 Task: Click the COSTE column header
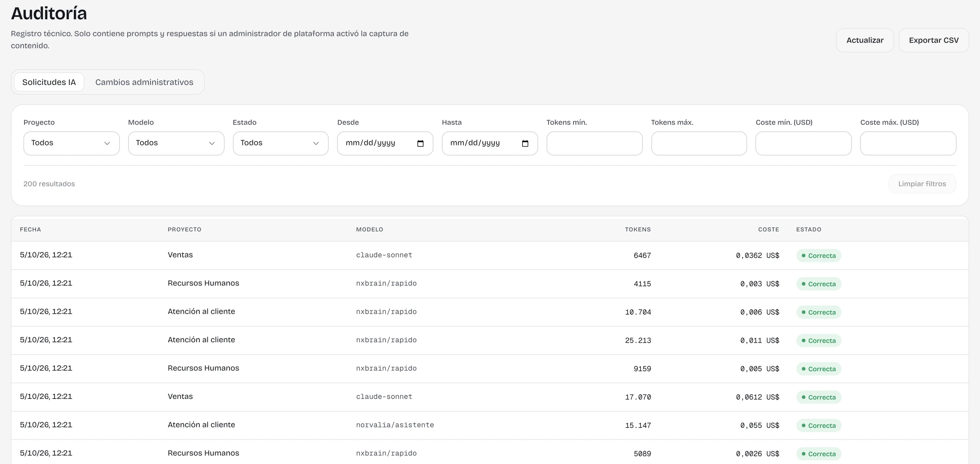point(769,229)
